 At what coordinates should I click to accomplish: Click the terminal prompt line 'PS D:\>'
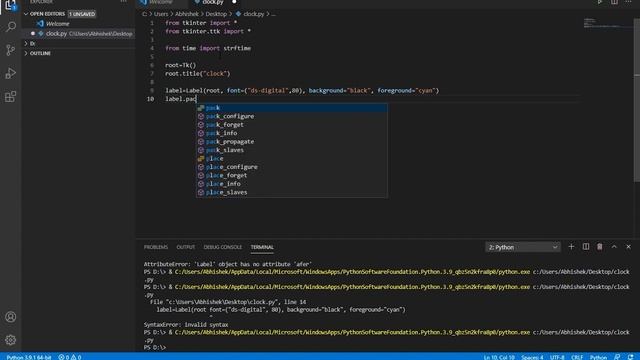click(155, 347)
